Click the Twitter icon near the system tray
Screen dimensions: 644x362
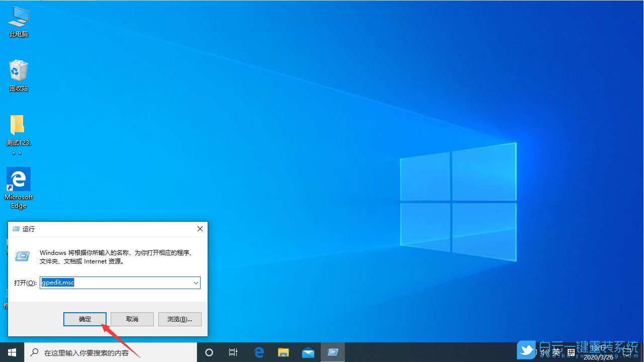tap(526, 350)
